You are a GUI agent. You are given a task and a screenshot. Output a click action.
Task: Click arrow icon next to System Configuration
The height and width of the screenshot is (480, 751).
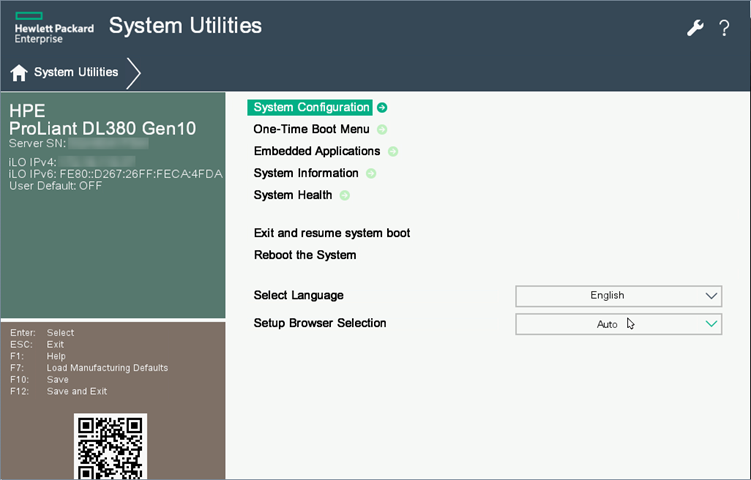coord(382,107)
